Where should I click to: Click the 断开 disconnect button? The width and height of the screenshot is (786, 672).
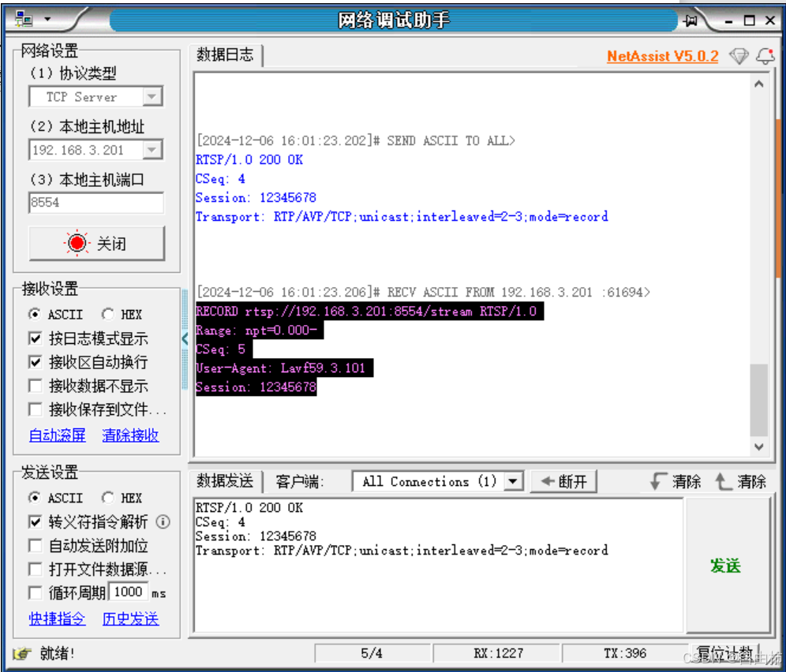[563, 482]
